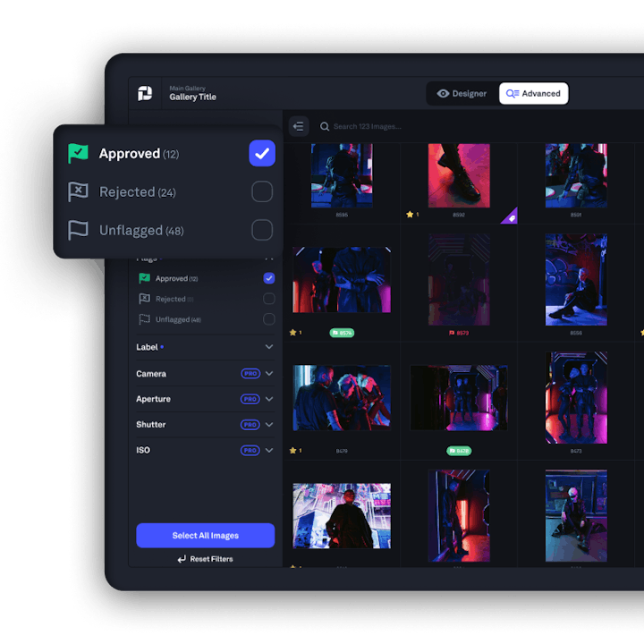Expand the ISO filter chevron
The width and height of the screenshot is (644, 644).
pyautogui.click(x=269, y=450)
